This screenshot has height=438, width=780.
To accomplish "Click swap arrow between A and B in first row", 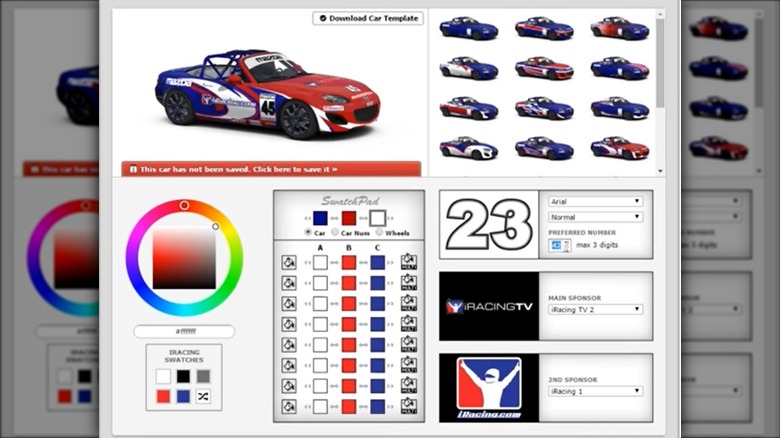I will [x=334, y=262].
